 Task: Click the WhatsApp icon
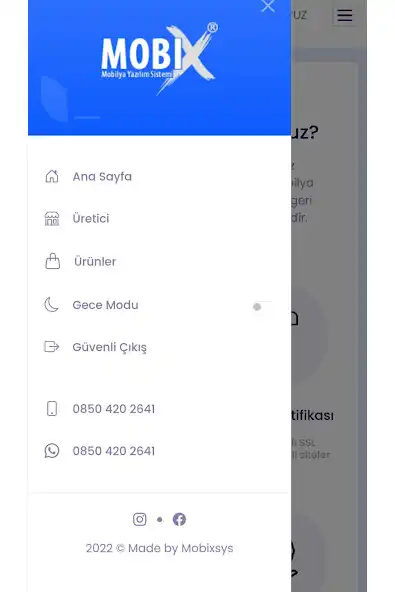click(x=52, y=451)
